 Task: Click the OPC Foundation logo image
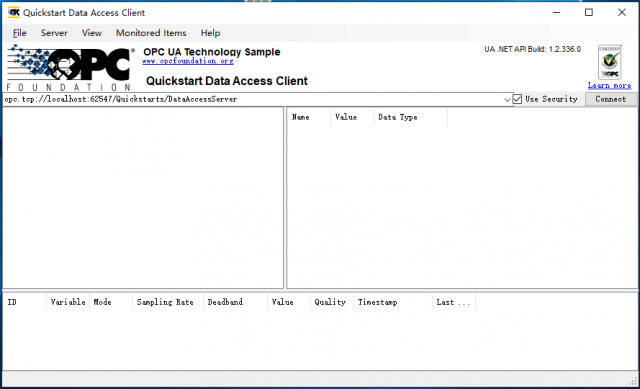click(70, 67)
